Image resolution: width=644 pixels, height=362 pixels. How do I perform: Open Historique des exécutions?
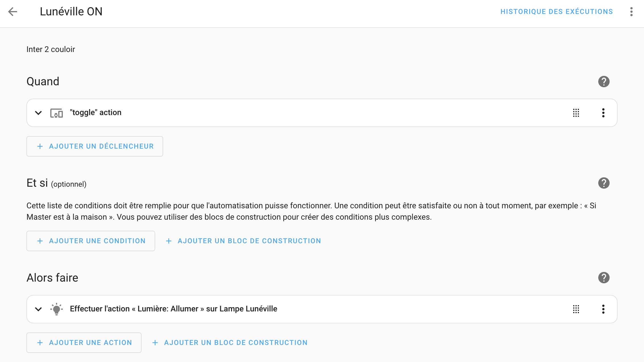click(x=556, y=12)
